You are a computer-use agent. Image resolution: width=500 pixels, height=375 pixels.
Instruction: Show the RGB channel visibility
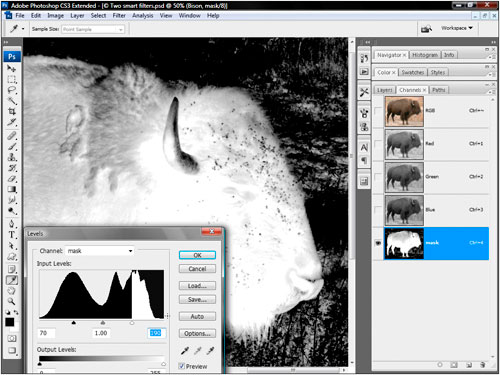[x=378, y=111]
